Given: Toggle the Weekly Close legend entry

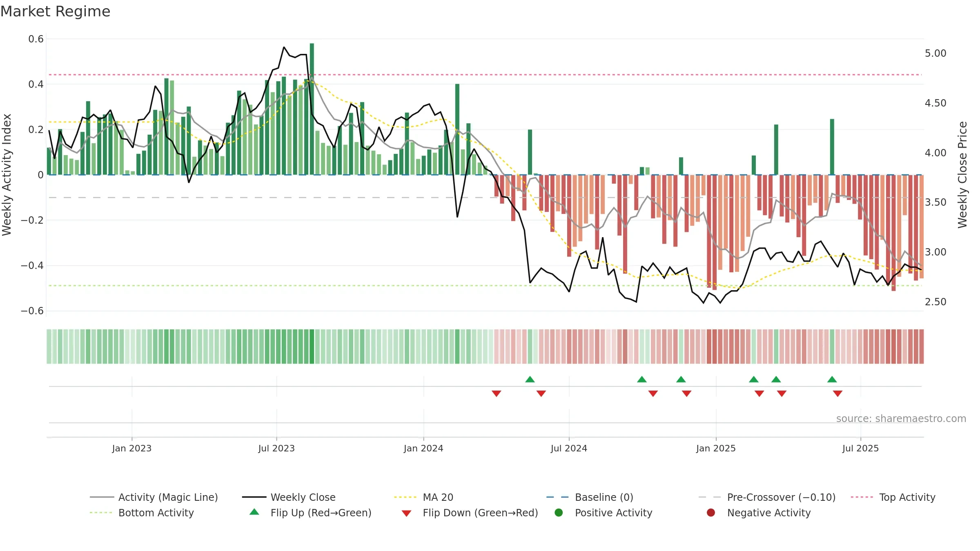Looking at the screenshot, I should click(289, 497).
